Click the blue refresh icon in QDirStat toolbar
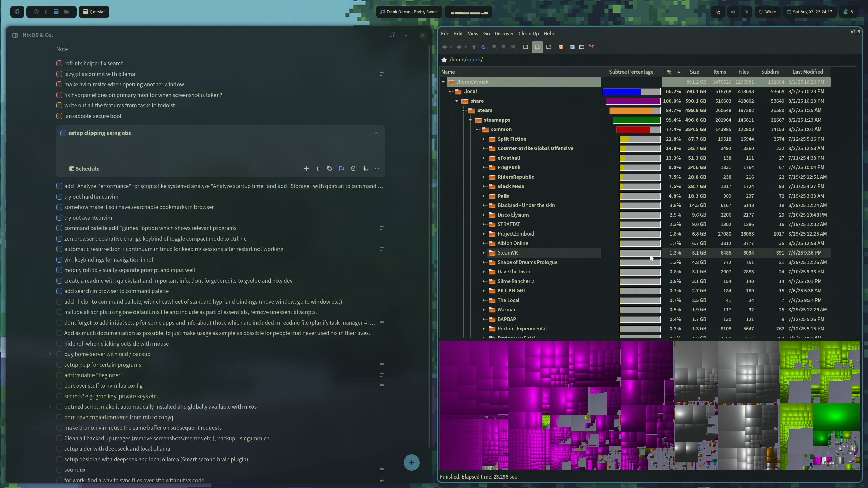The image size is (868, 488). tap(483, 47)
